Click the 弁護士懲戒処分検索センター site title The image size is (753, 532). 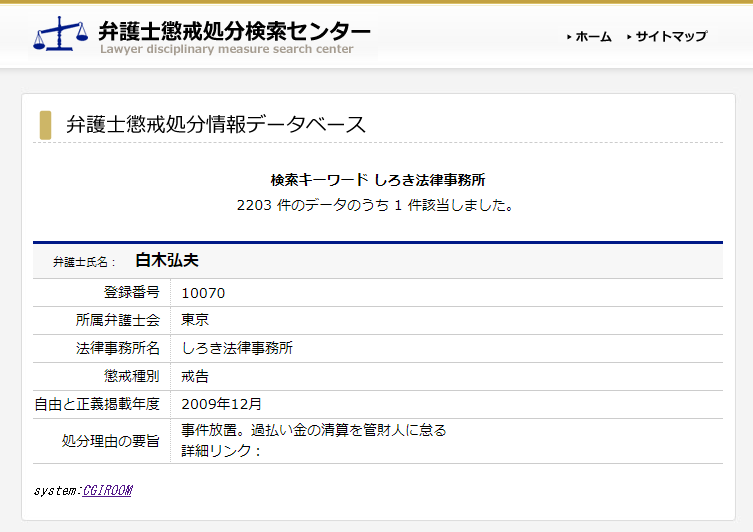234,31
